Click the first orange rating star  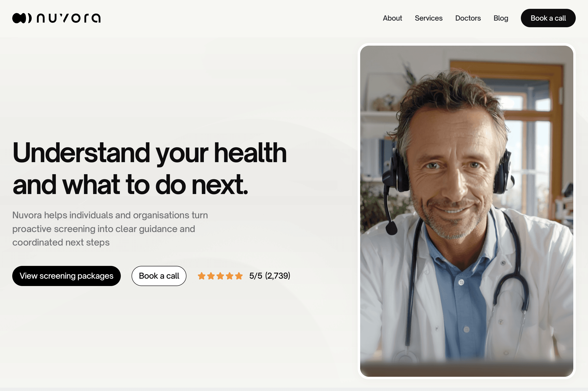(201, 276)
